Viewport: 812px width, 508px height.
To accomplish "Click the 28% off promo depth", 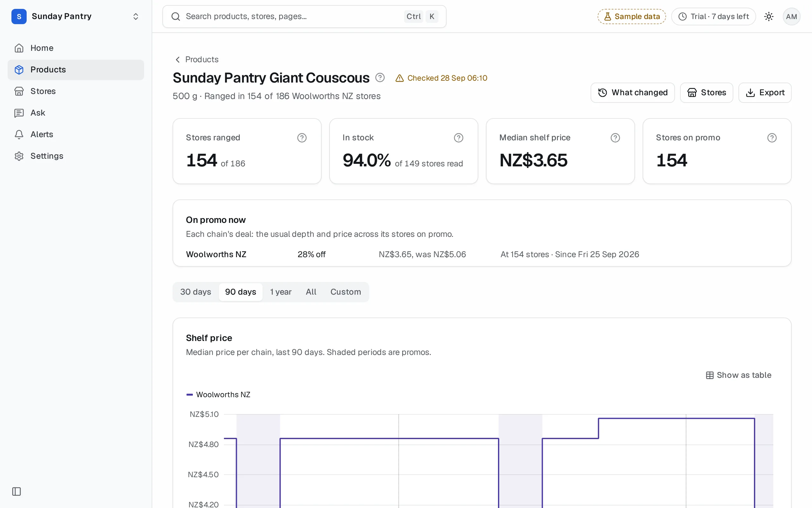I will click(311, 254).
